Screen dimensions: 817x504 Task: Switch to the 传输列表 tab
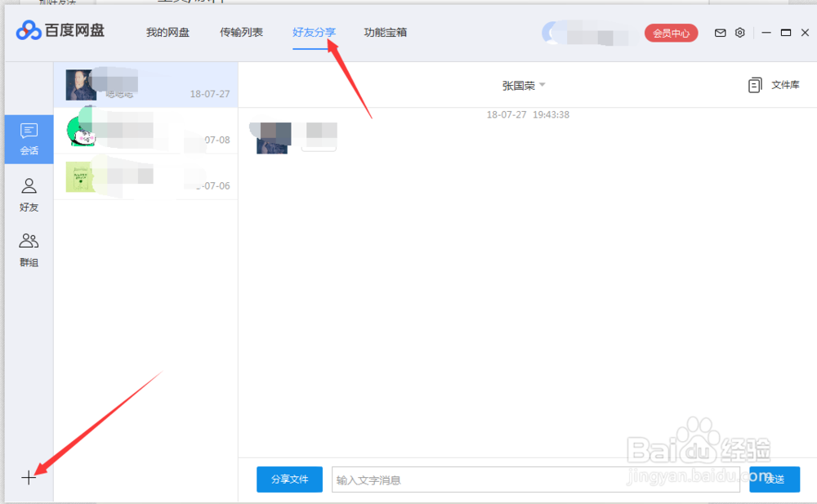tap(241, 33)
